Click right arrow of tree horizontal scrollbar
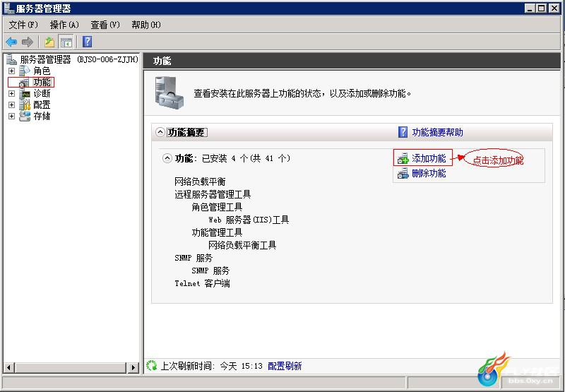 133,367
